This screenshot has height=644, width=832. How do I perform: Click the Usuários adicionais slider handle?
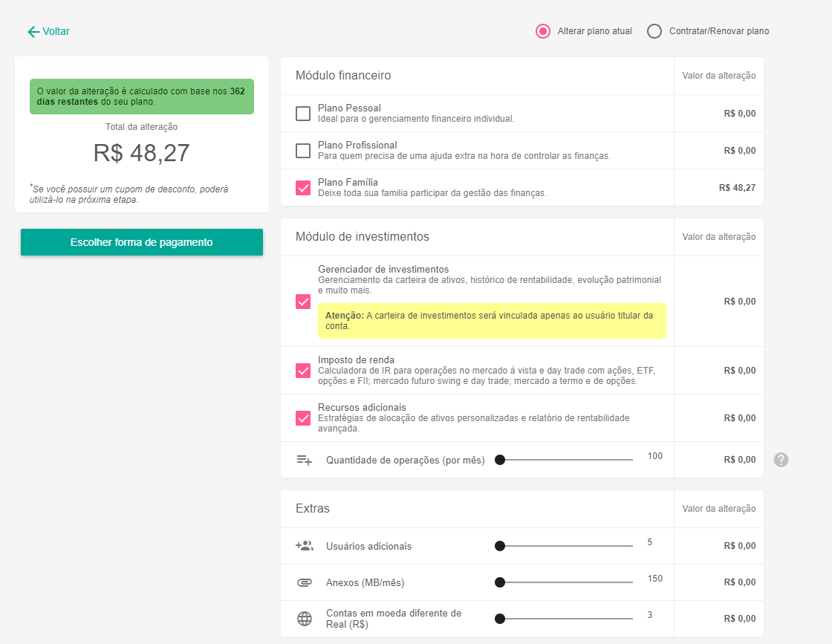click(x=500, y=546)
